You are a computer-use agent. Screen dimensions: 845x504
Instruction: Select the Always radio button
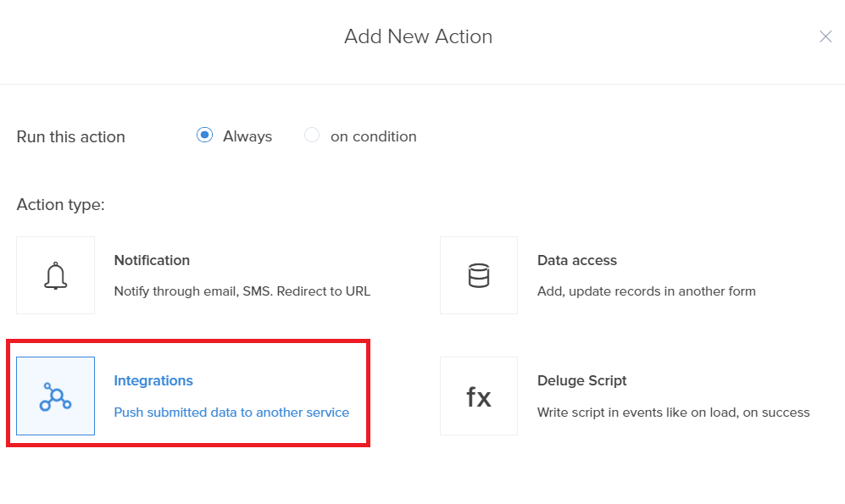pos(204,136)
